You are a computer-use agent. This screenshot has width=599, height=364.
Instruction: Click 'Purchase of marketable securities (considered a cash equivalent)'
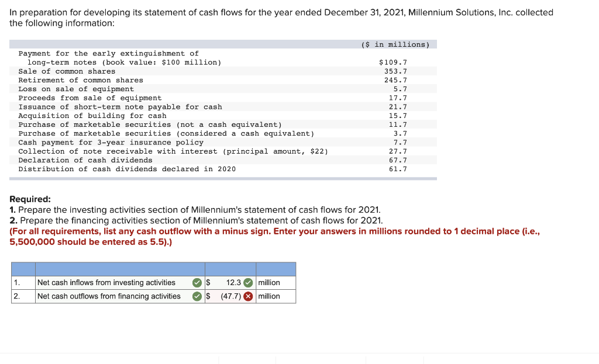tap(166, 134)
